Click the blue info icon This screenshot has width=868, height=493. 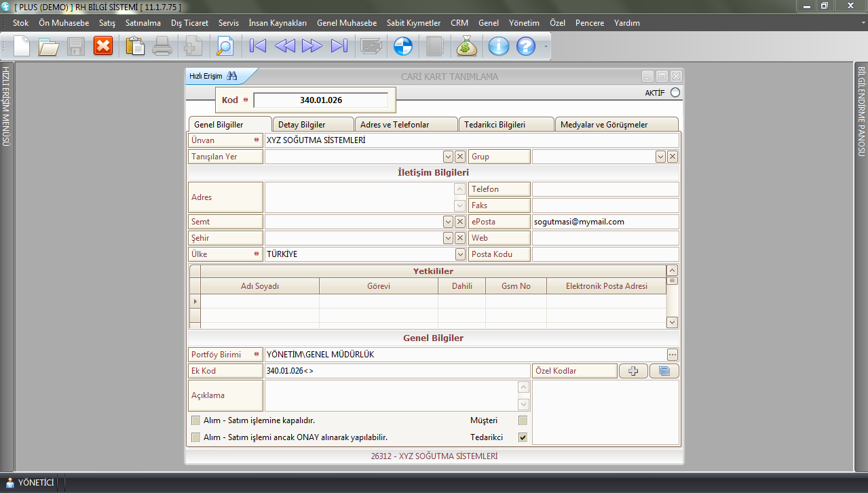[499, 46]
